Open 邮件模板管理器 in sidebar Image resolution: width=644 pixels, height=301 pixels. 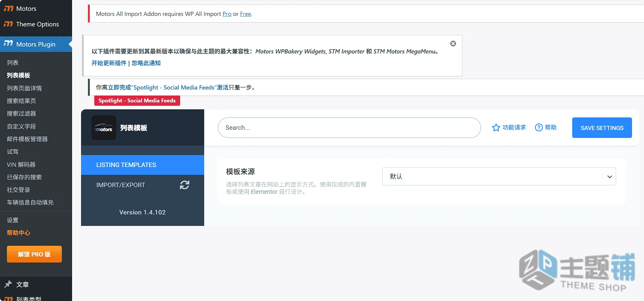click(x=27, y=139)
